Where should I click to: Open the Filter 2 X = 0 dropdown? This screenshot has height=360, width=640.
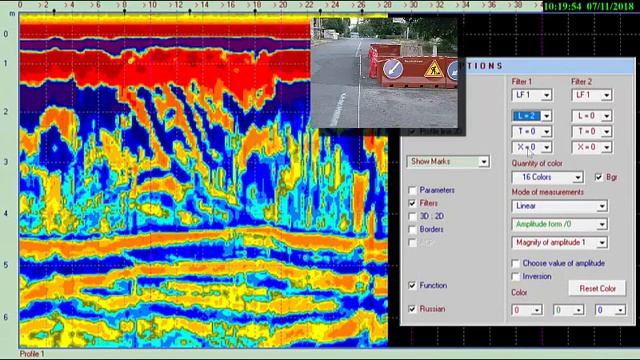[x=592, y=147]
